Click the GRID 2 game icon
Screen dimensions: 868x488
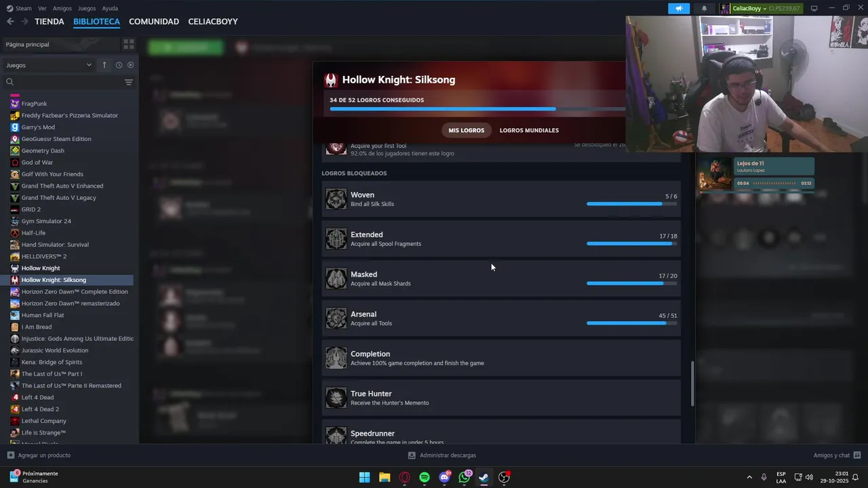pyautogui.click(x=15, y=209)
